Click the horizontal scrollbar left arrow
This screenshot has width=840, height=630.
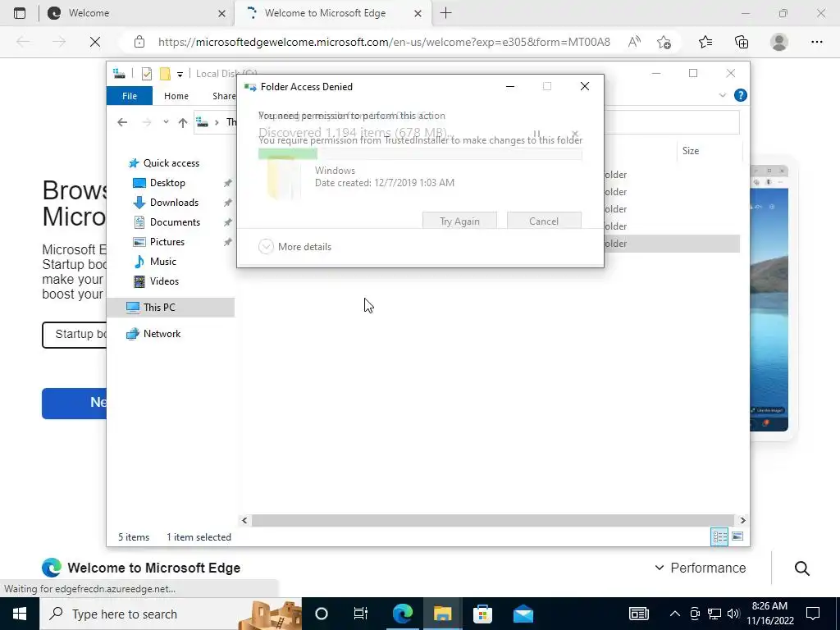point(244,520)
